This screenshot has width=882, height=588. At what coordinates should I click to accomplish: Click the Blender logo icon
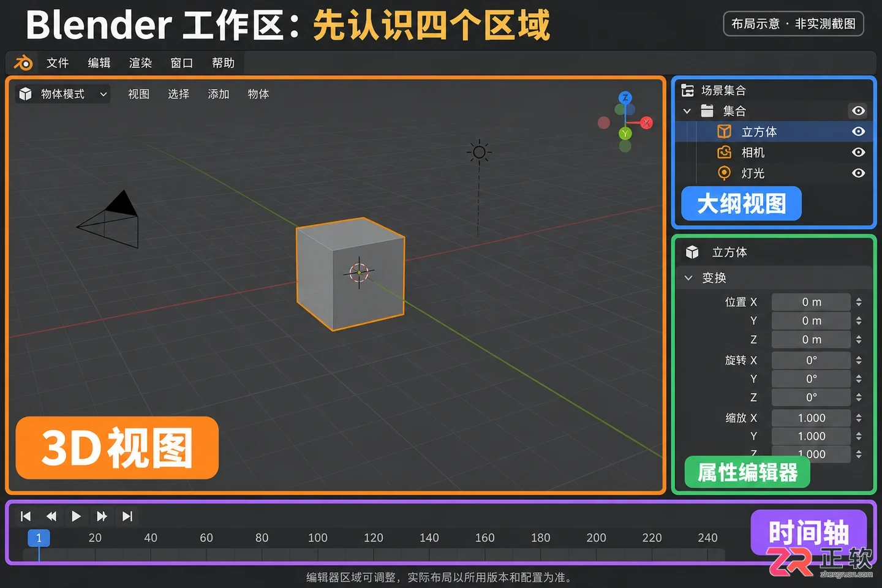pyautogui.click(x=23, y=62)
